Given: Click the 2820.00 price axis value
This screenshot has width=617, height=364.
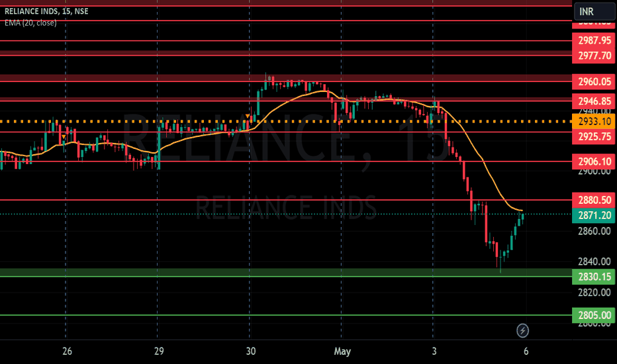Looking at the screenshot, I should pyautogui.click(x=594, y=293).
